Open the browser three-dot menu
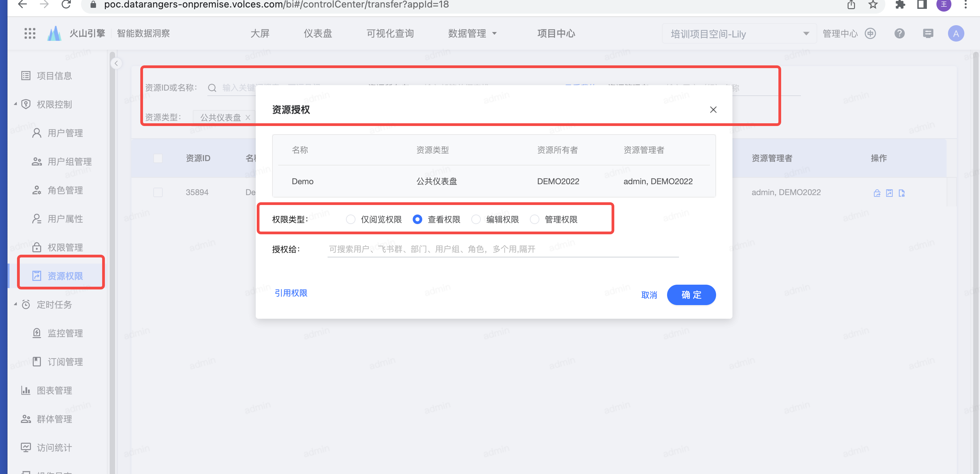The image size is (980, 474). (966, 4)
